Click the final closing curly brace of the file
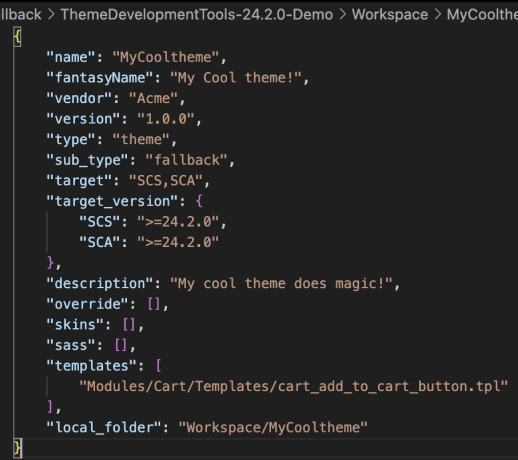 tap(17, 448)
